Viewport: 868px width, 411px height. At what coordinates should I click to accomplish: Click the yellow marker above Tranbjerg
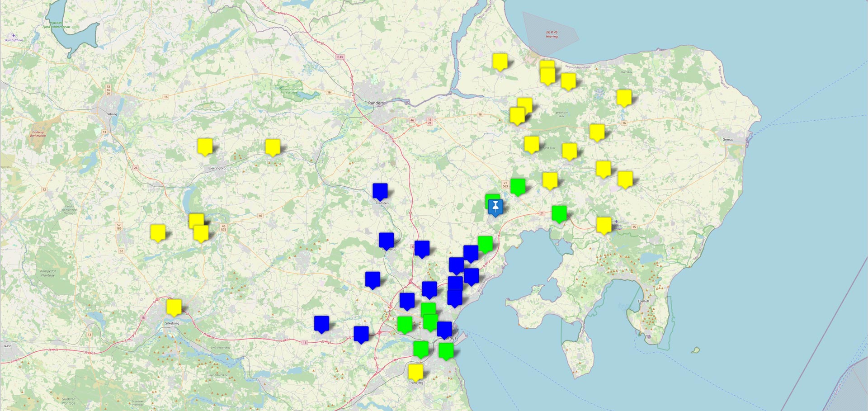(x=415, y=372)
